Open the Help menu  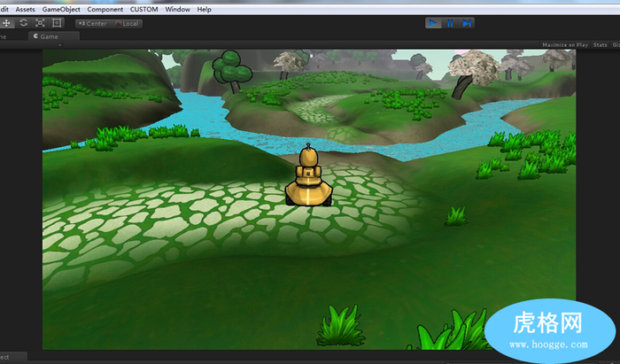click(x=204, y=9)
